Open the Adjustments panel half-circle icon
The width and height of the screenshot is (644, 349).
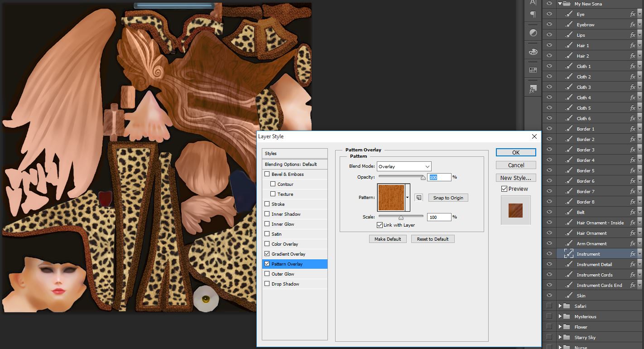(533, 33)
